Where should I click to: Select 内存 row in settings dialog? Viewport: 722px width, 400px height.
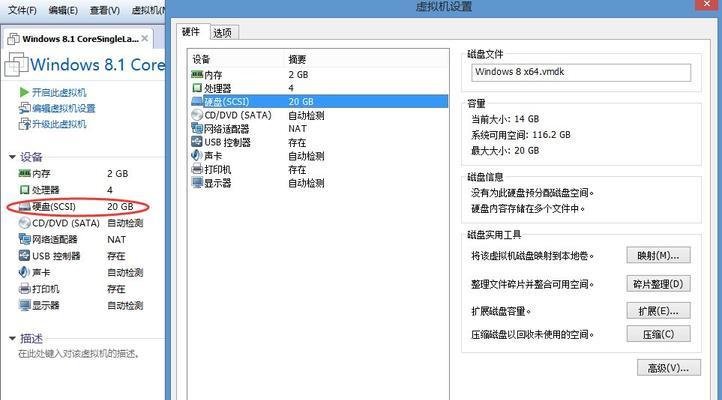coord(319,75)
